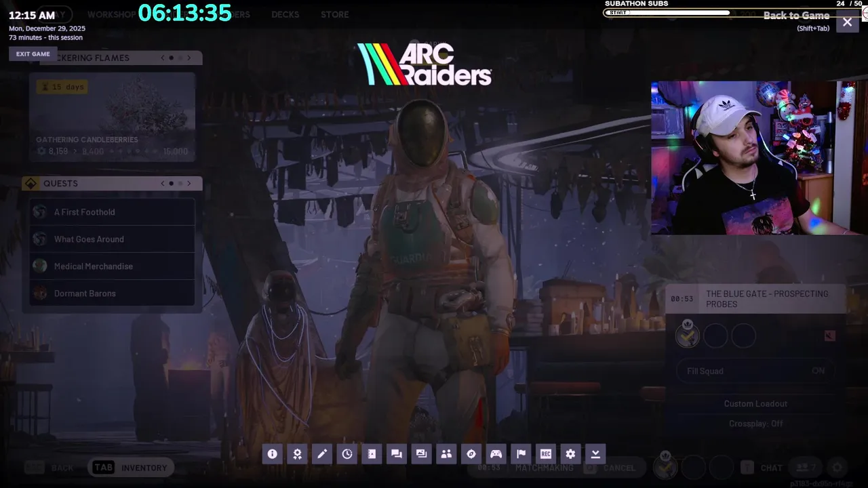Click the ARC Raiders logo
868x488 pixels.
pyautogui.click(x=425, y=64)
